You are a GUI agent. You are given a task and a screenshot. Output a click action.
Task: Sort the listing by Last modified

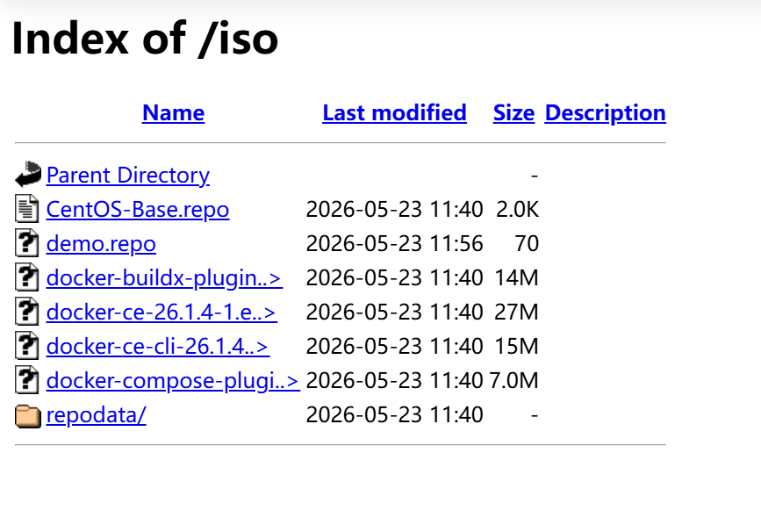click(x=395, y=112)
